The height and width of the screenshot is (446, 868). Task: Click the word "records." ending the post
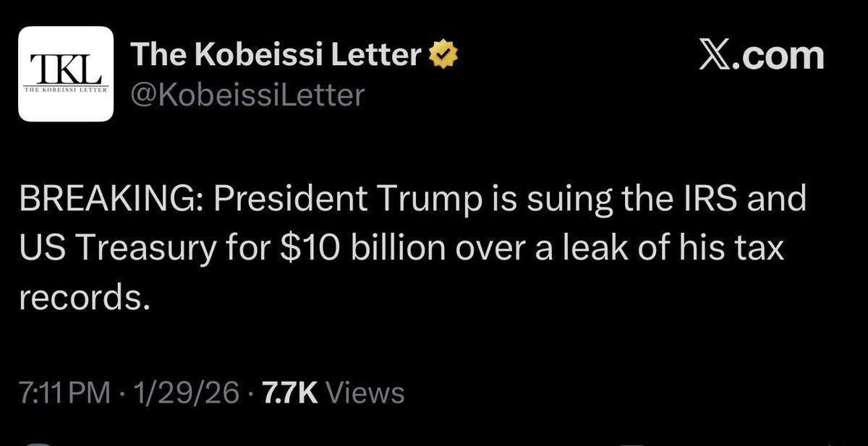pyautogui.click(x=85, y=299)
